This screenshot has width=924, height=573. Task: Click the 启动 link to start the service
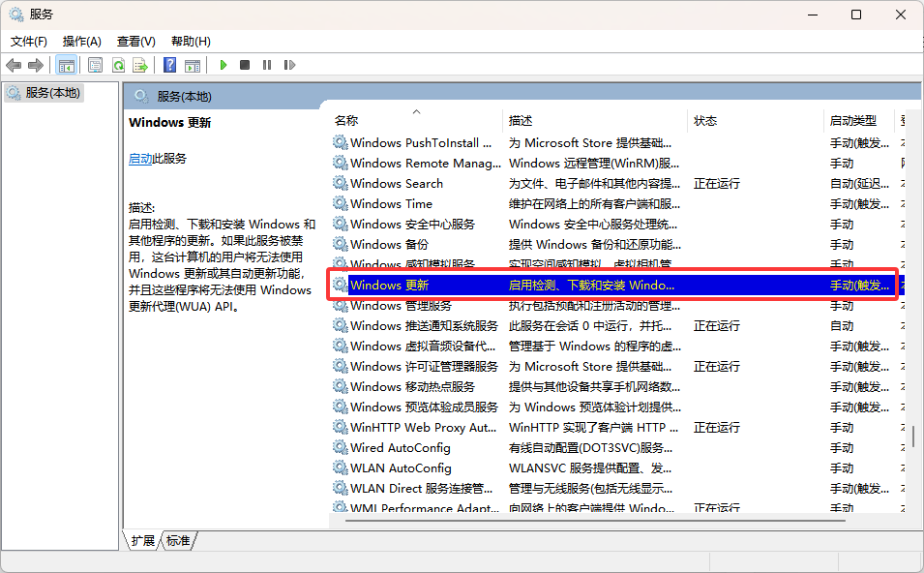(138, 157)
